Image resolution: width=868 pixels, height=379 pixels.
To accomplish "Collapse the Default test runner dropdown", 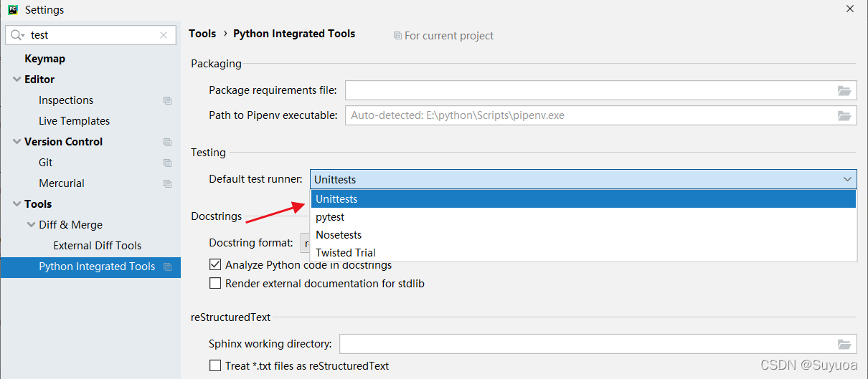I will (847, 179).
